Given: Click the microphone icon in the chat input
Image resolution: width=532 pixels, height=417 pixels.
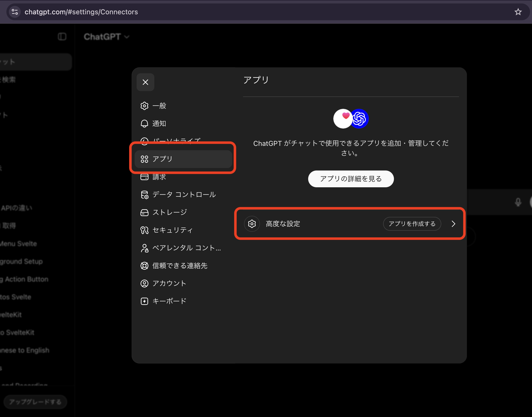Looking at the screenshot, I should (x=518, y=202).
